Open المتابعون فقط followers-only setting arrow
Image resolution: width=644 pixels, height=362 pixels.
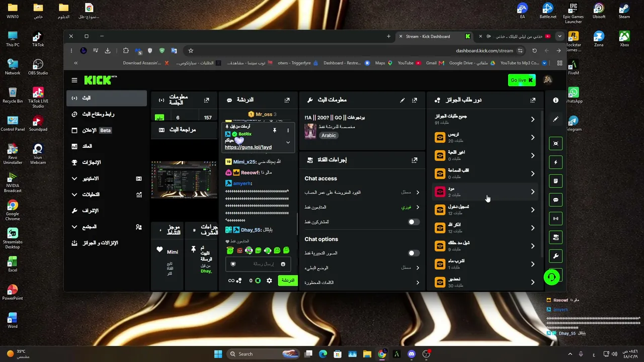click(418, 207)
